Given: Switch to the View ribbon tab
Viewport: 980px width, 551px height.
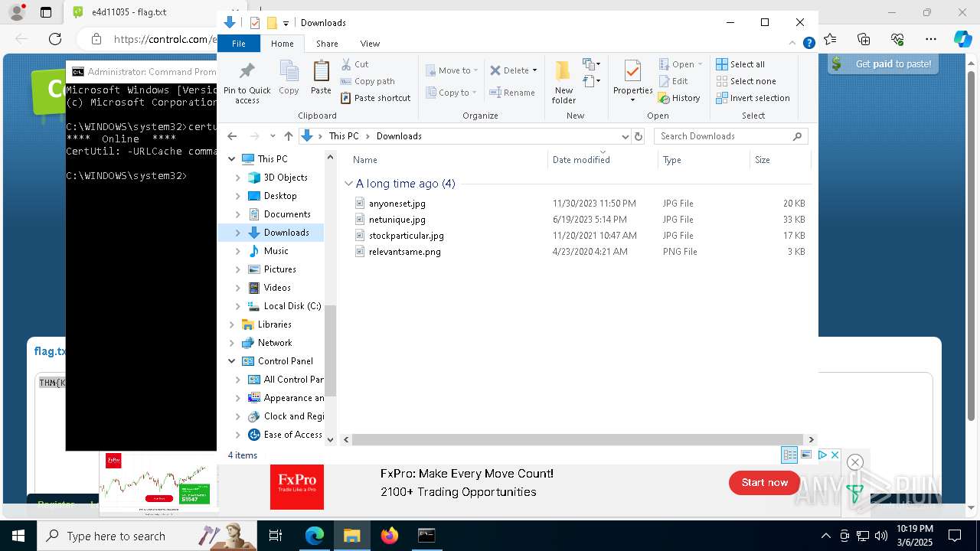Looking at the screenshot, I should point(370,44).
